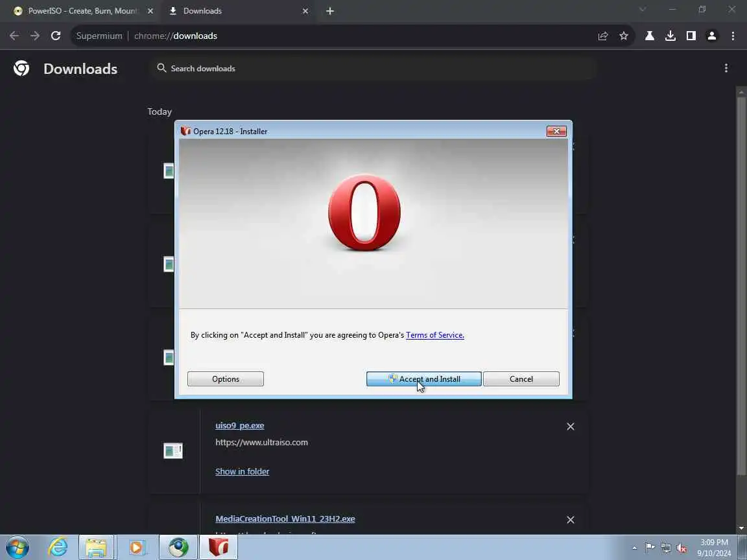Open the profile avatar menu
The height and width of the screenshot is (560, 747).
pyautogui.click(x=712, y=36)
